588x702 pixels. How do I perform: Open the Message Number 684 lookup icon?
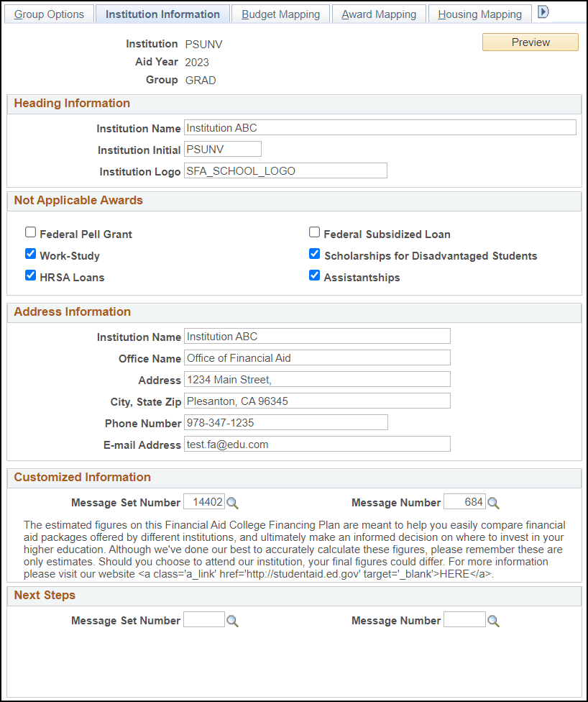[x=494, y=503]
